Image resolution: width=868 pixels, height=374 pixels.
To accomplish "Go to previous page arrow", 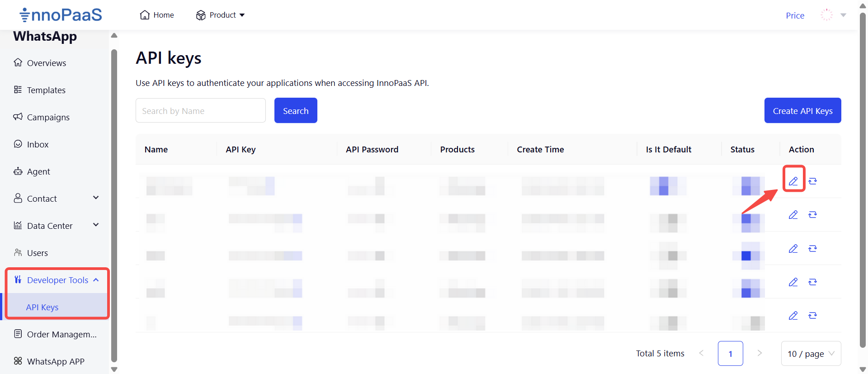I will (702, 353).
